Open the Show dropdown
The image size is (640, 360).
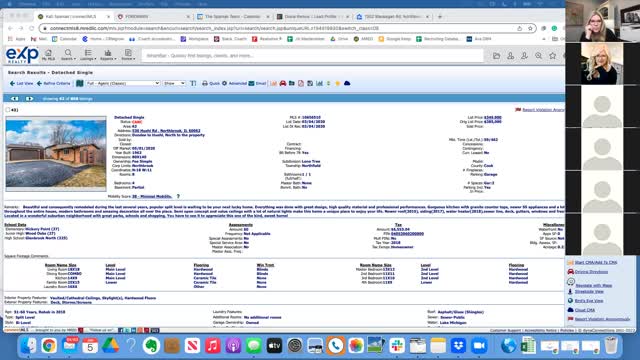[174, 83]
